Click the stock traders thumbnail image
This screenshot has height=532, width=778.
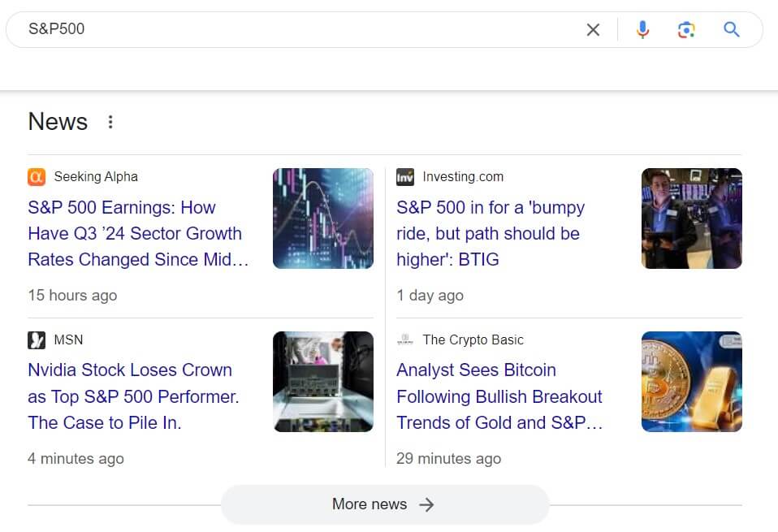[691, 218]
